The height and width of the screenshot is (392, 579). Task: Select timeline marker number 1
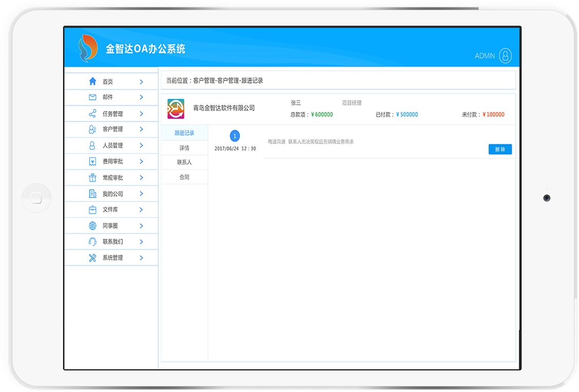pos(235,136)
